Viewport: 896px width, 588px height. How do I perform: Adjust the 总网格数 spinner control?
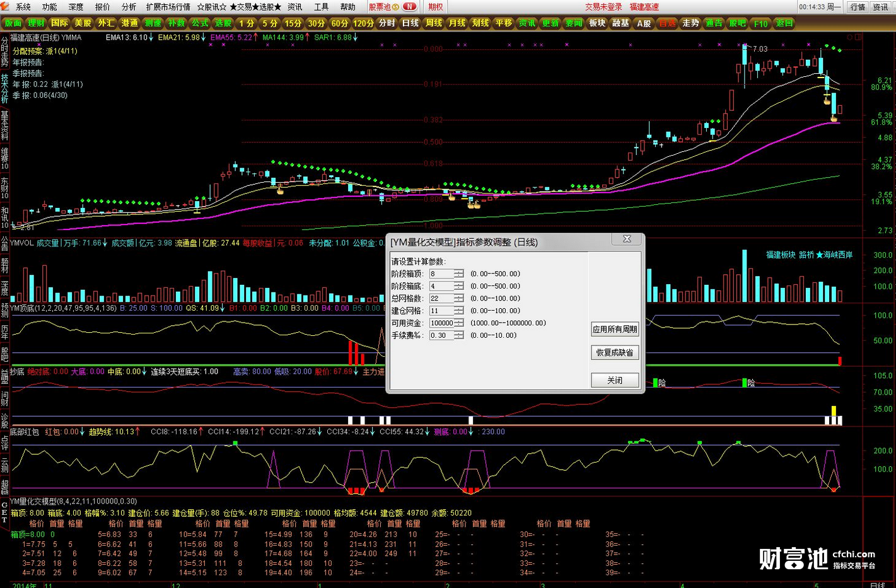click(x=458, y=299)
